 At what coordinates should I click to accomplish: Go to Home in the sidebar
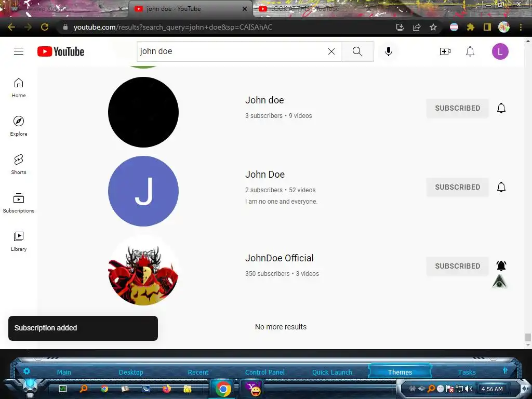(x=19, y=88)
